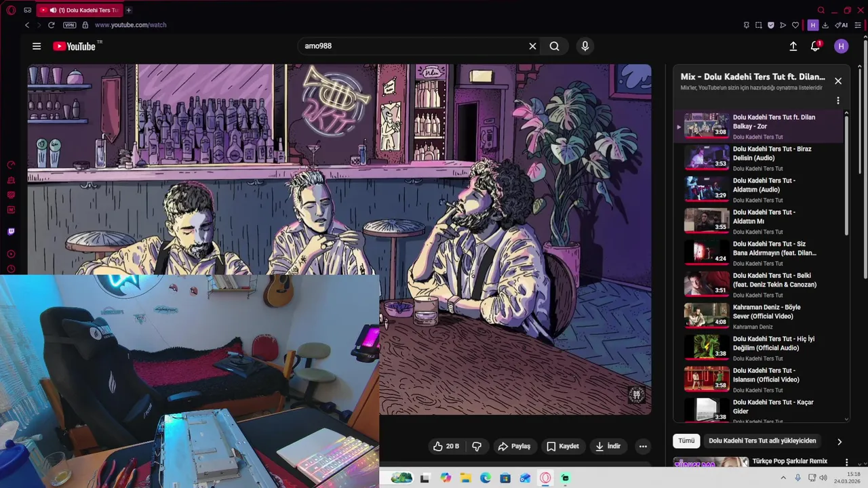Dislike the video with thumbs down
This screenshot has height=488, width=868.
click(x=477, y=446)
